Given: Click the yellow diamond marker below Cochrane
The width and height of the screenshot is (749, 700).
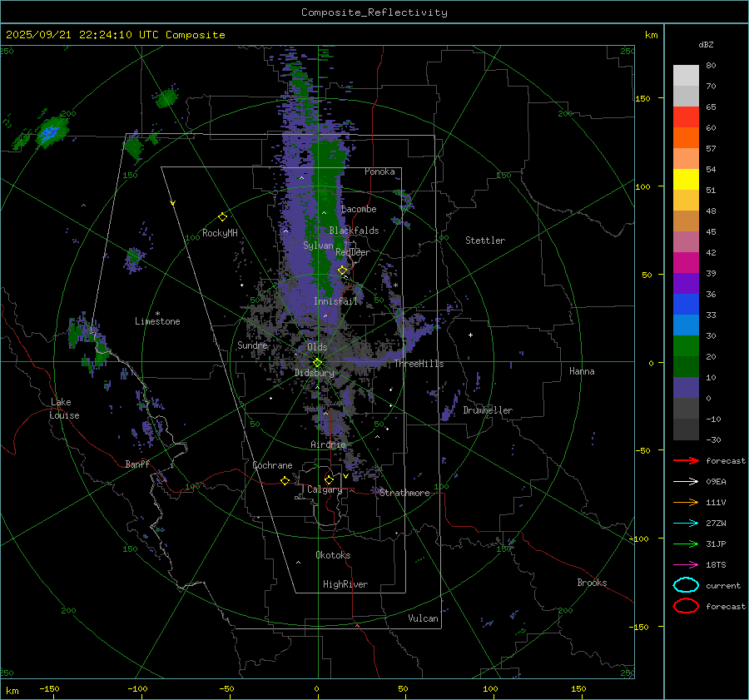Looking at the screenshot, I should click(x=285, y=480).
